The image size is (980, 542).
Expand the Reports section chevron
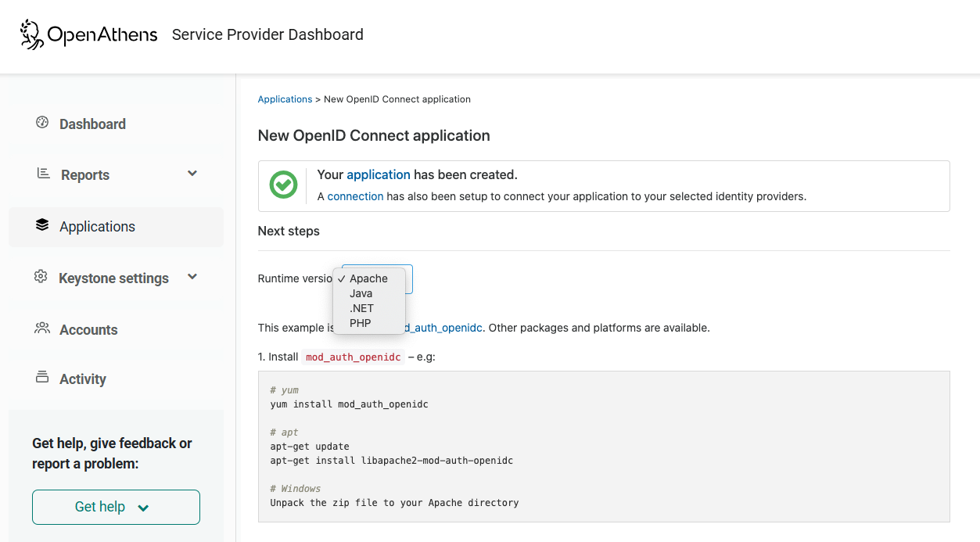click(192, 174)
